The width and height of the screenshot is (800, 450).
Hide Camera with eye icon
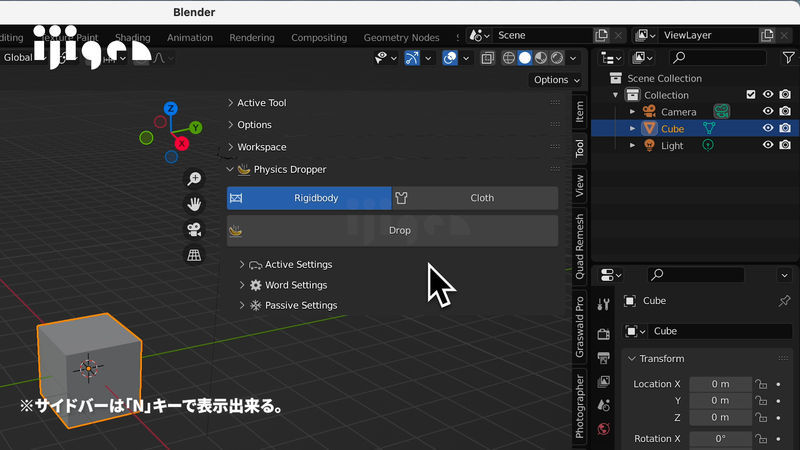768,111
